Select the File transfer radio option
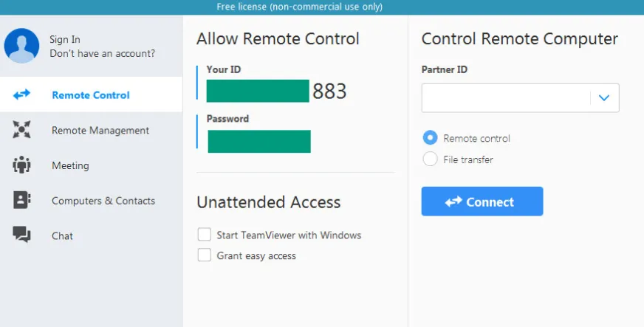This screenshot has height=327, width=644. pyautogui.click(x=430, y=159)
